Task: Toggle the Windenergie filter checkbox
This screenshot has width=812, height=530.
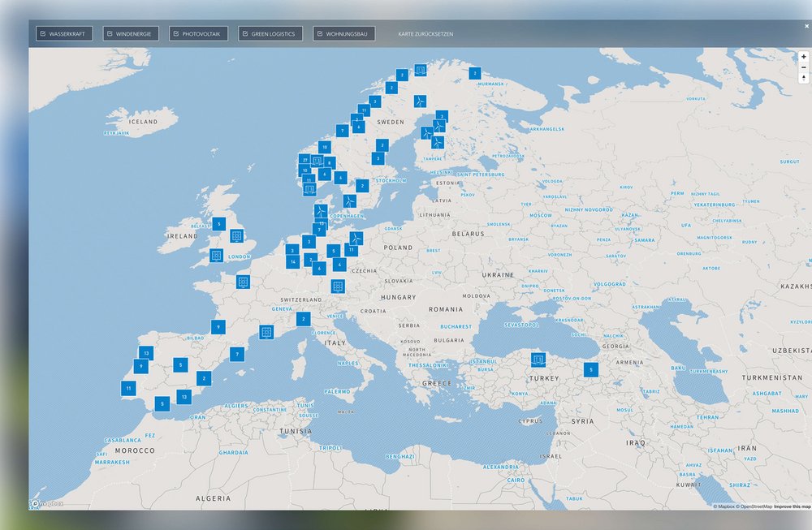Action: tap(131, 33)
